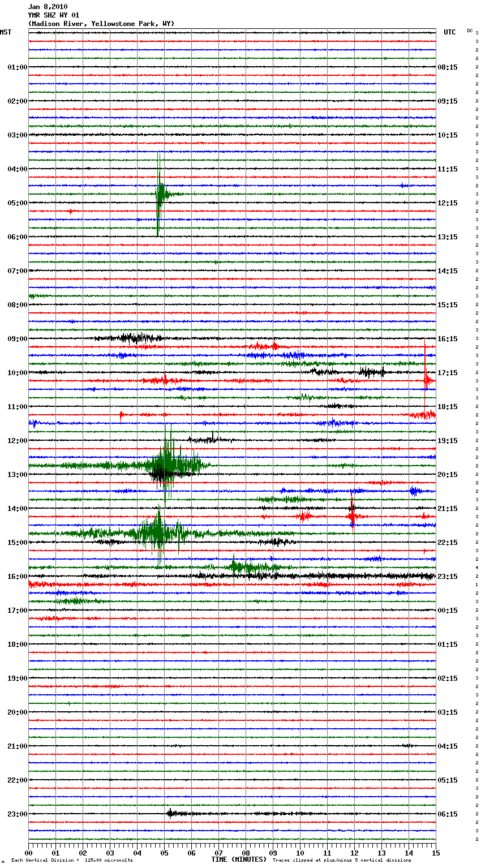Select the 11:00 MST row label
Viewport: 481px width, 868px height.
(x=17, y=407)
